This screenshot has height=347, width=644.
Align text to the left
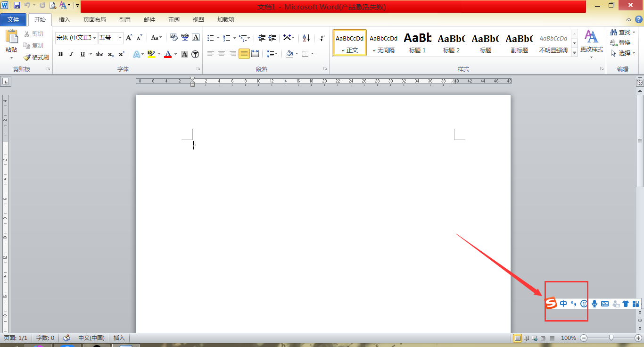pos(211,54)
